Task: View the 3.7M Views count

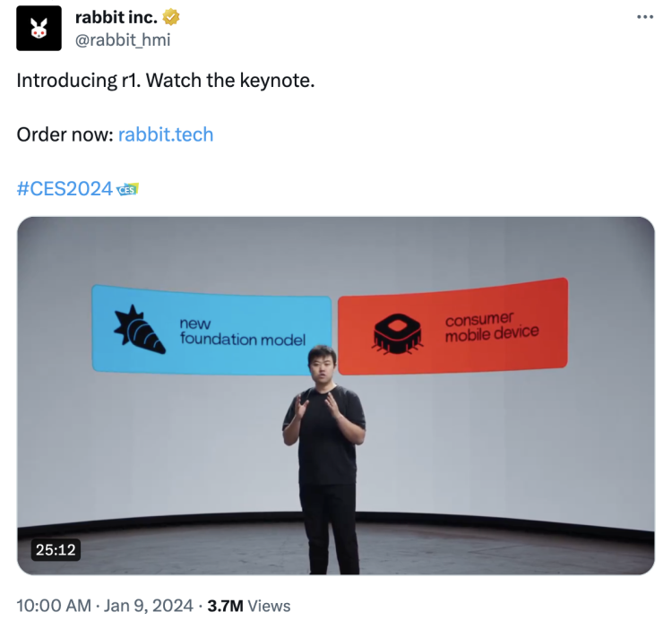Action: [249, 606]
